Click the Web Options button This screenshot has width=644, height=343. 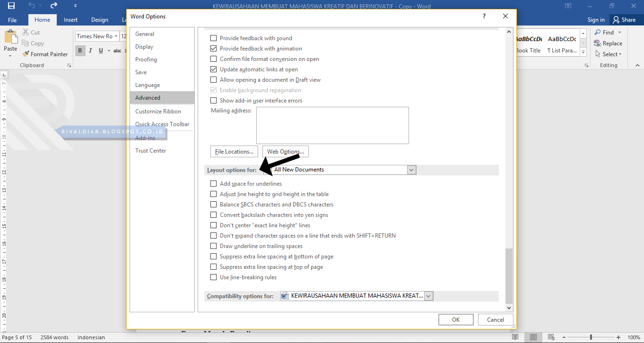click(x=285, y=151)
